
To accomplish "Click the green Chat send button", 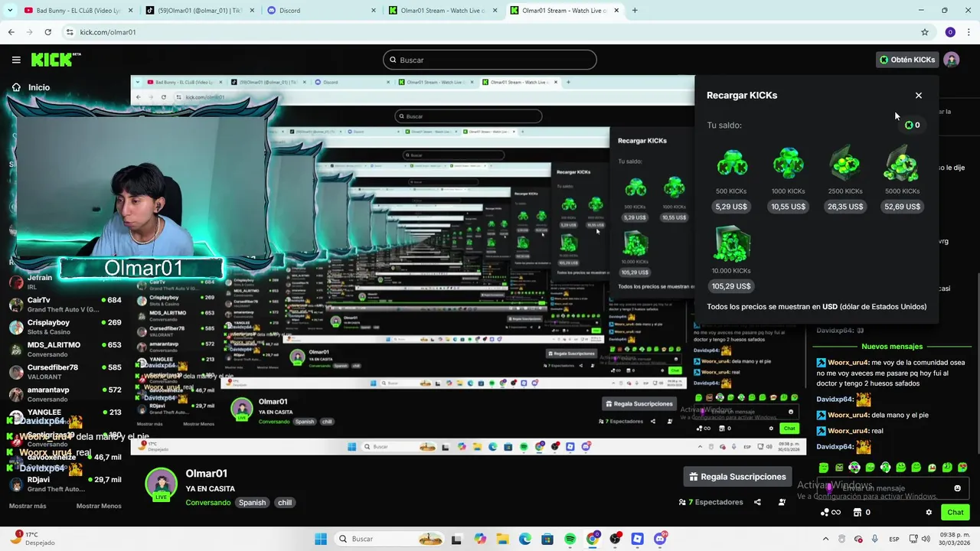I will tap(955, 513).
